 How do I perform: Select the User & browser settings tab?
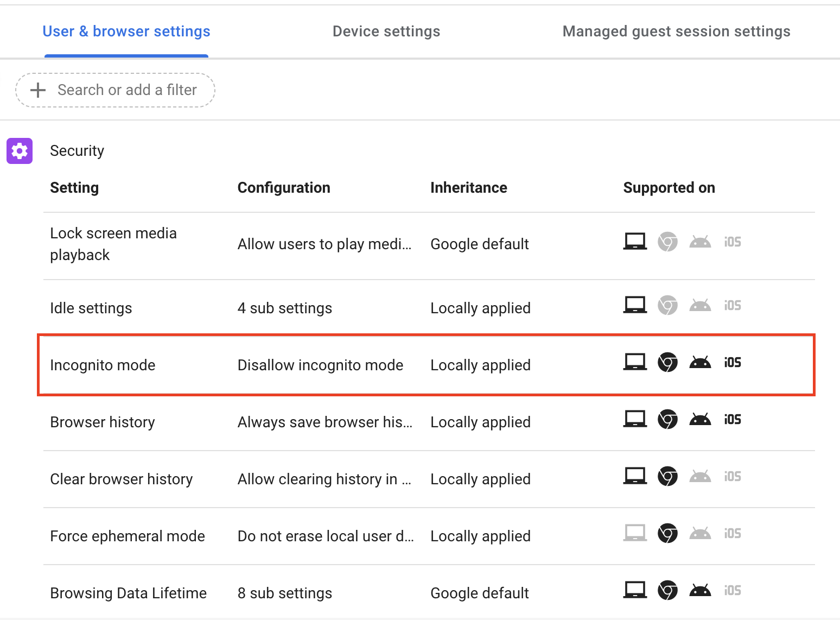[126, 31]
